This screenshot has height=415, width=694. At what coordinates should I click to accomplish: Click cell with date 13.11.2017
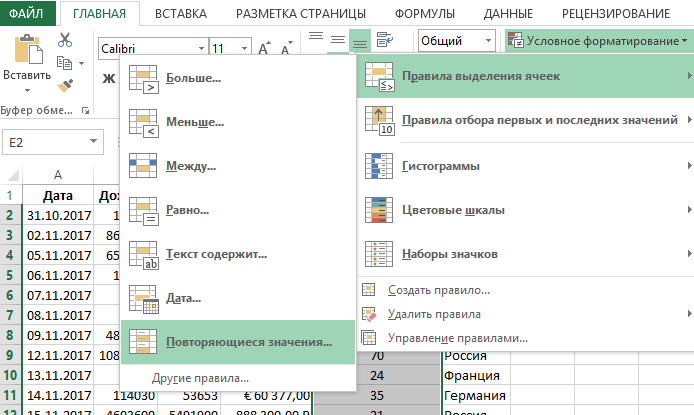(58, 376)
